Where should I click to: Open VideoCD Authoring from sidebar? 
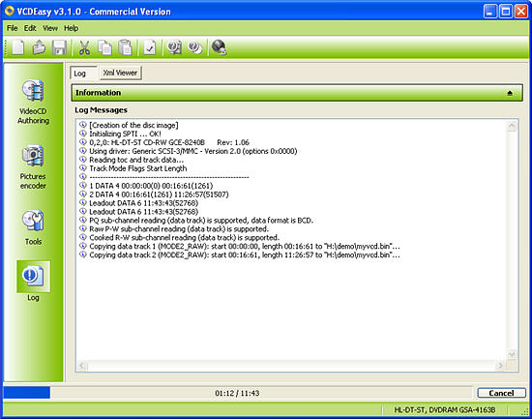(x=33, y=102)
